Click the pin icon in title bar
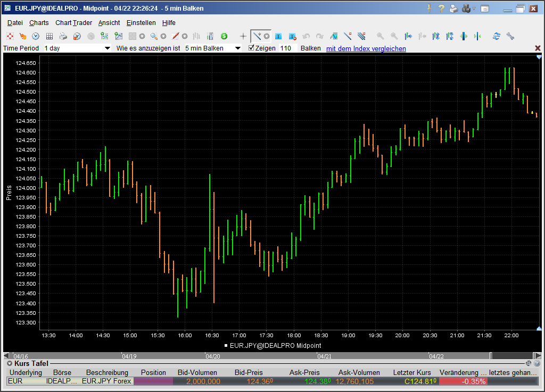The image size is (545, 392). [429, 8]
